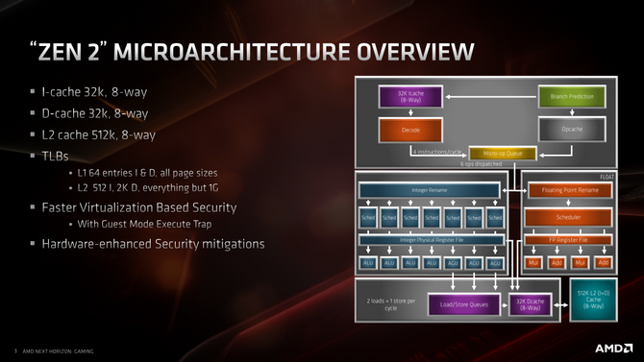Select the orange Scheduler block
This screenshot has height=362, width=644.
pyautogui.click(x=568, y=217)
